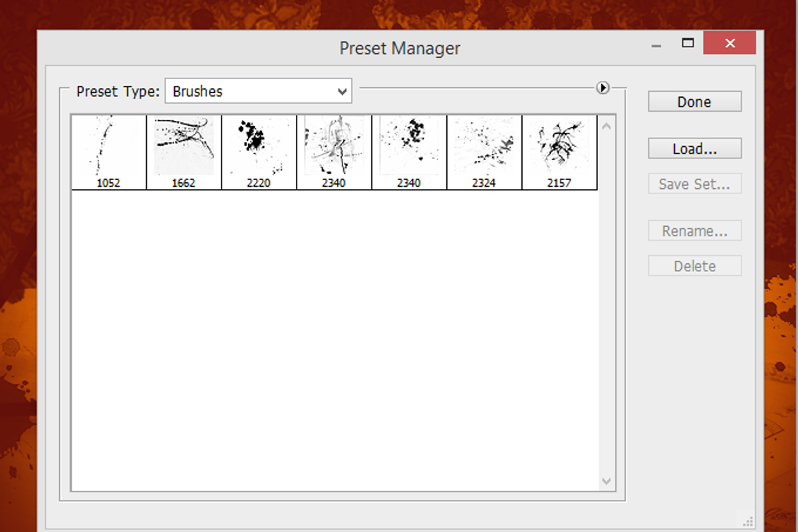
Task: Click the Save Set... button
Action: (694, 184)
